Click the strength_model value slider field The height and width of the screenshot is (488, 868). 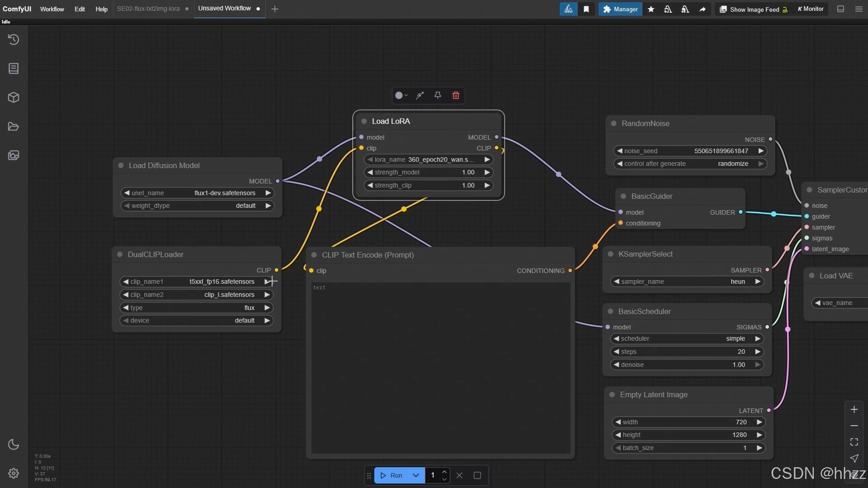tap(428, 172)
